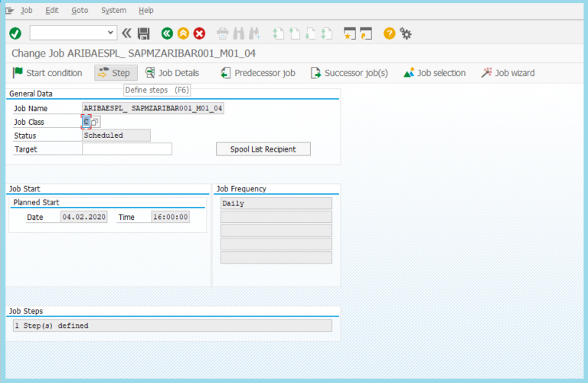
Task: Click the Job Class field containing C
Action: (x=87, y=122)
